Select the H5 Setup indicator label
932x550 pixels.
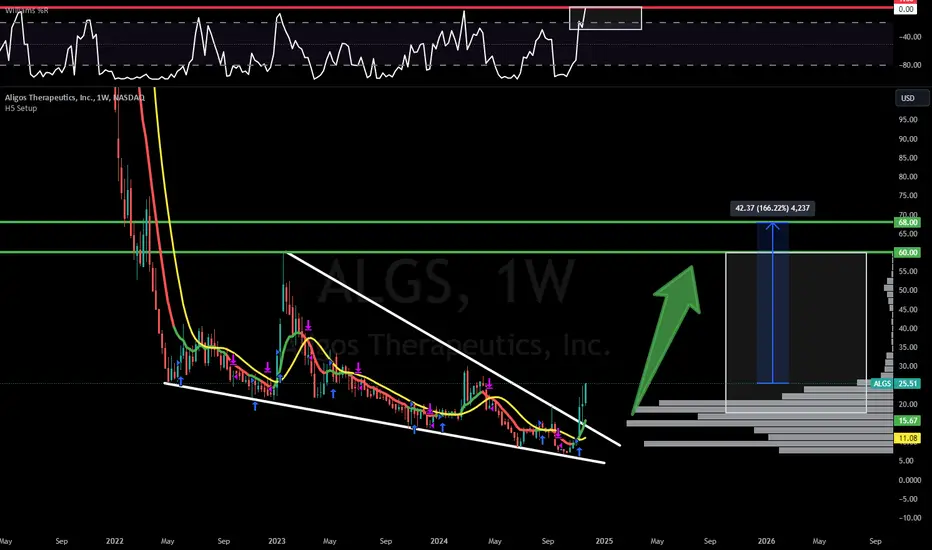click(21, 108)
